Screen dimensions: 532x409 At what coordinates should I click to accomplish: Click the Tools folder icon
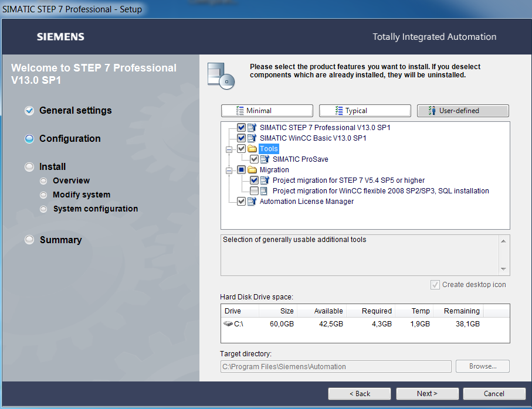pyautogui.click(x=252, y=149)
